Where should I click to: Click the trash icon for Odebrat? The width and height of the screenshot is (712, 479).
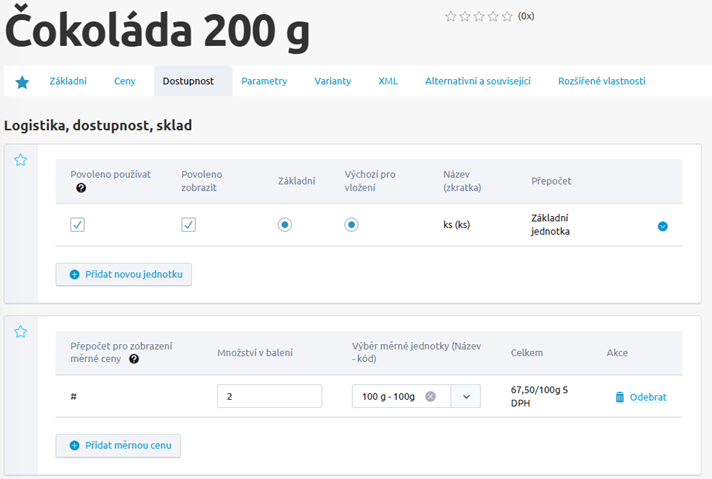coord(620,397)
